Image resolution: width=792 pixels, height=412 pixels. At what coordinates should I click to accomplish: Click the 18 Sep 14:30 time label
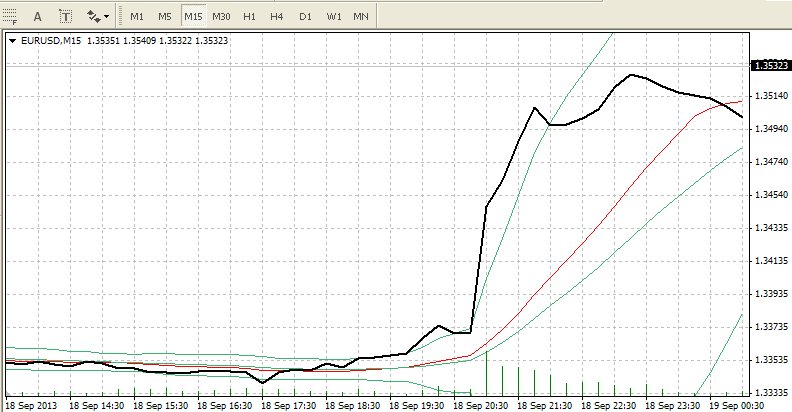pos(96,405)
